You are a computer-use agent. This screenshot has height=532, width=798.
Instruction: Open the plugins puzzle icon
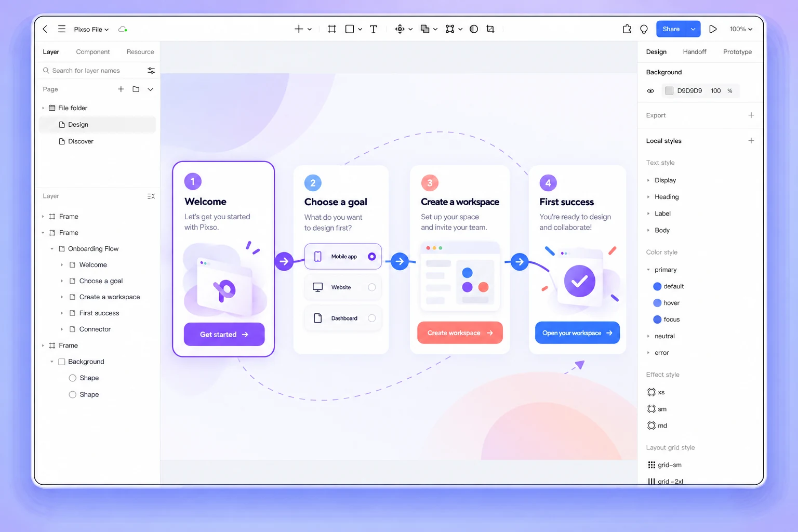[x=627, y=29]
